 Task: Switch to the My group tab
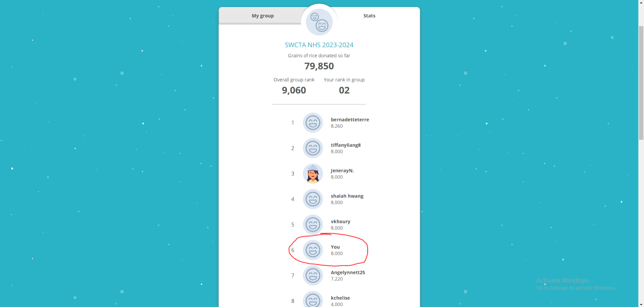(263, 16)
